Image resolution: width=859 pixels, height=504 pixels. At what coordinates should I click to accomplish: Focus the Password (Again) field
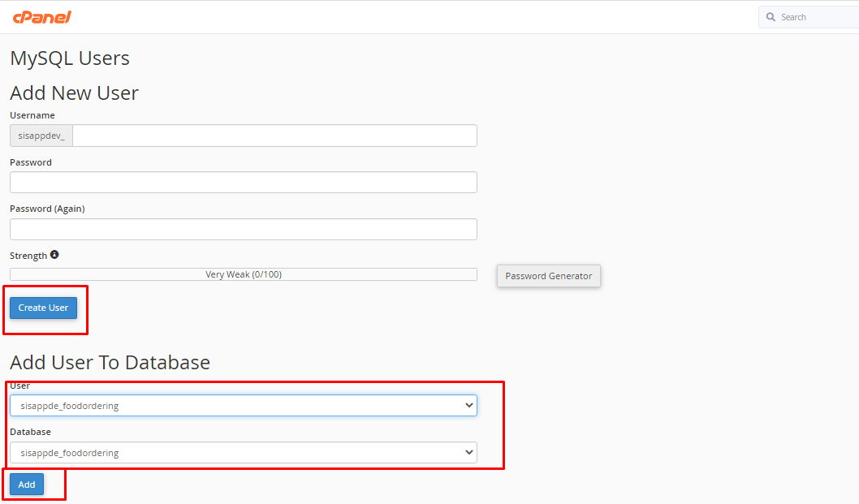[x=244, y=229]
